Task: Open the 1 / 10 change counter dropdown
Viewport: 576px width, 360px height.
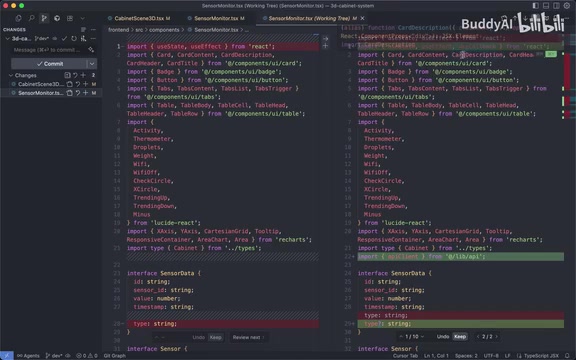Action: click(x=411, y=336)
